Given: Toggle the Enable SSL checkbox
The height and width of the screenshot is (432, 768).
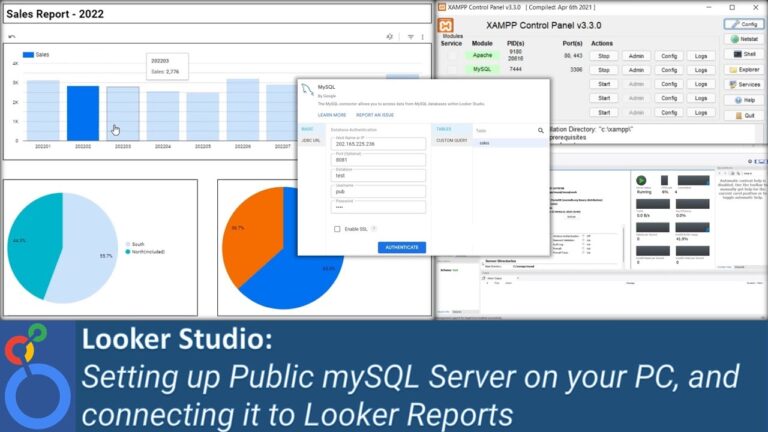Looking at the screenshot, I should (x=337, y=229).
